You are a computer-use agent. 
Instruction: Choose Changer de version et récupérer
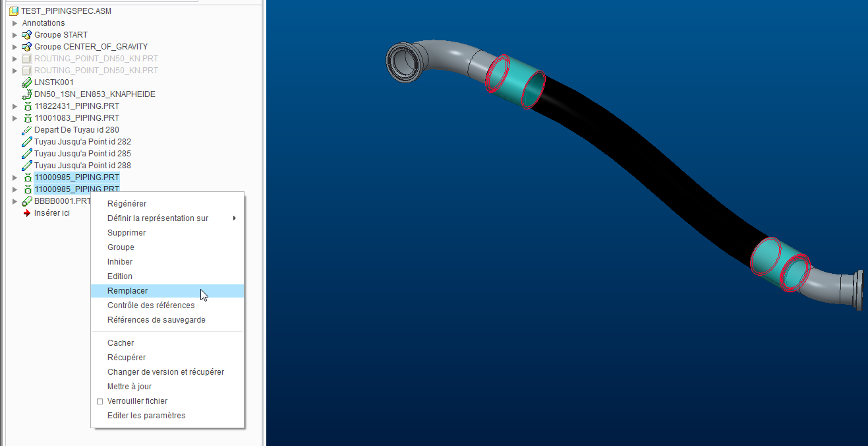click(165, 372)
